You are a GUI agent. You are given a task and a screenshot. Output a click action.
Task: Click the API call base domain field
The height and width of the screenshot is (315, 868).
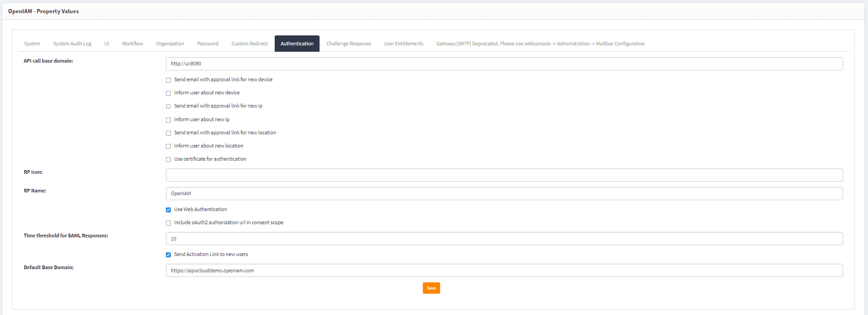coord(504,64)
